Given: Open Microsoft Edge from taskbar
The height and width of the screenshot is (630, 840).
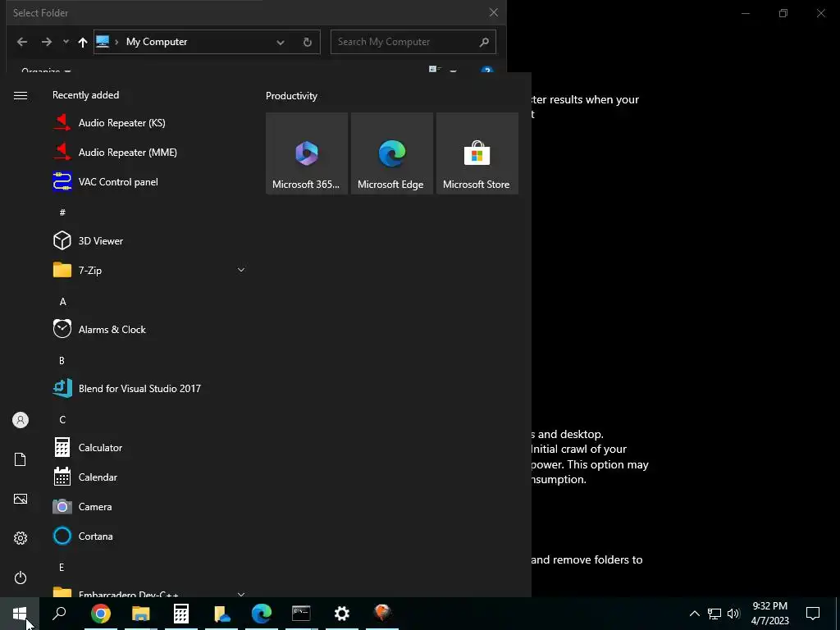Looking at the screenshot, I should click(262, 614).
